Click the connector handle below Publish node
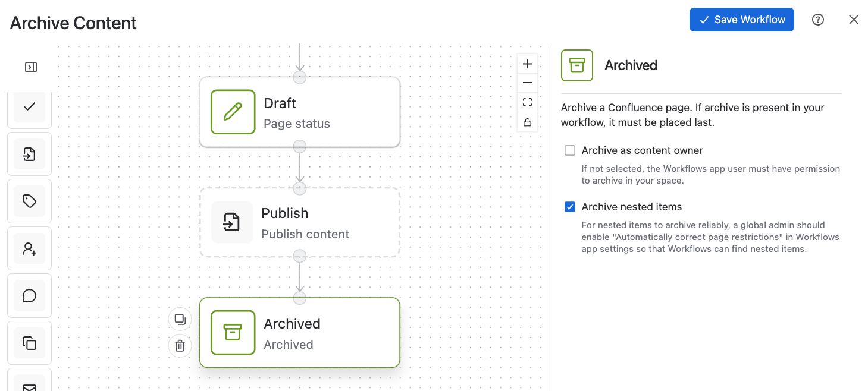The height and width of the screenshot is (391, 868). pyautogui.click(x=300, y=256)
